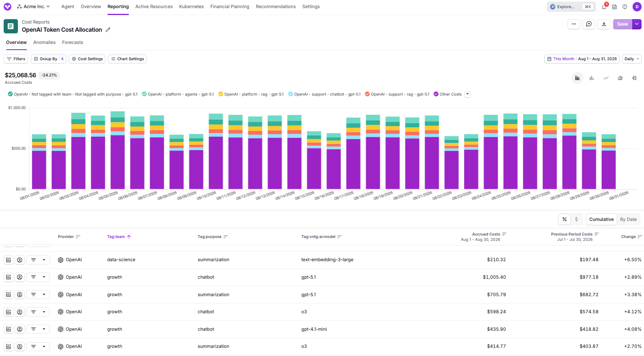Viewport: 644px width, 356px height.
Task: Select pie chart view
Action: 634,78
